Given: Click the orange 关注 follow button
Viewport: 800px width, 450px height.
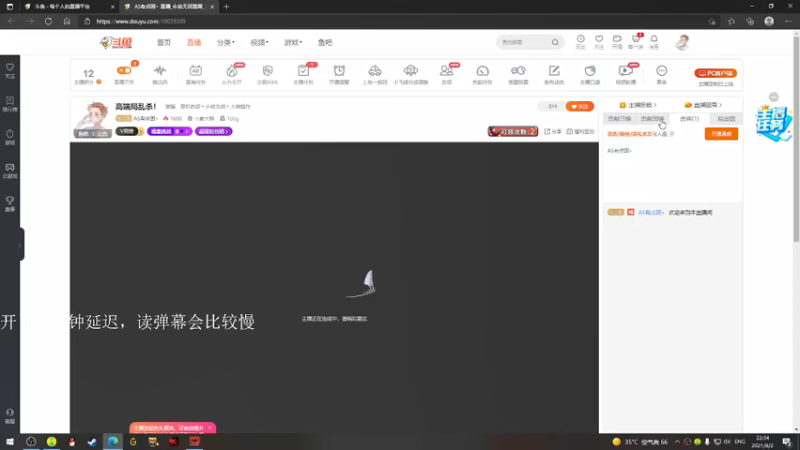Looking at the screenshot, I should point(580,106).
